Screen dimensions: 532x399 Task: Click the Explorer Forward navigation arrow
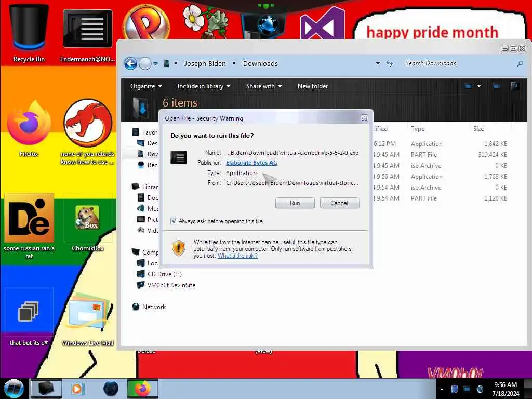click(145, 63)
